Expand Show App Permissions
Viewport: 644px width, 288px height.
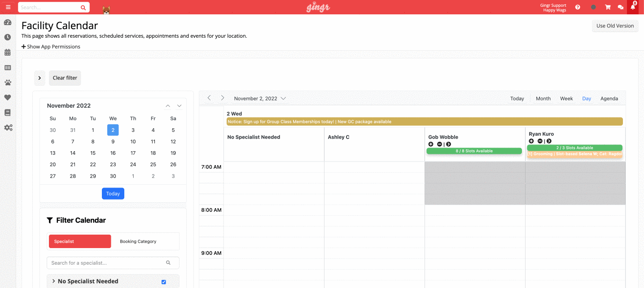(x=51, y=47)
